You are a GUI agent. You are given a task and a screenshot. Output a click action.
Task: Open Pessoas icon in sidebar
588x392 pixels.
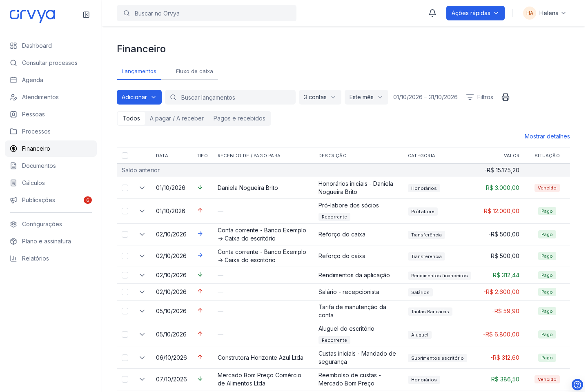coord(13,114)
